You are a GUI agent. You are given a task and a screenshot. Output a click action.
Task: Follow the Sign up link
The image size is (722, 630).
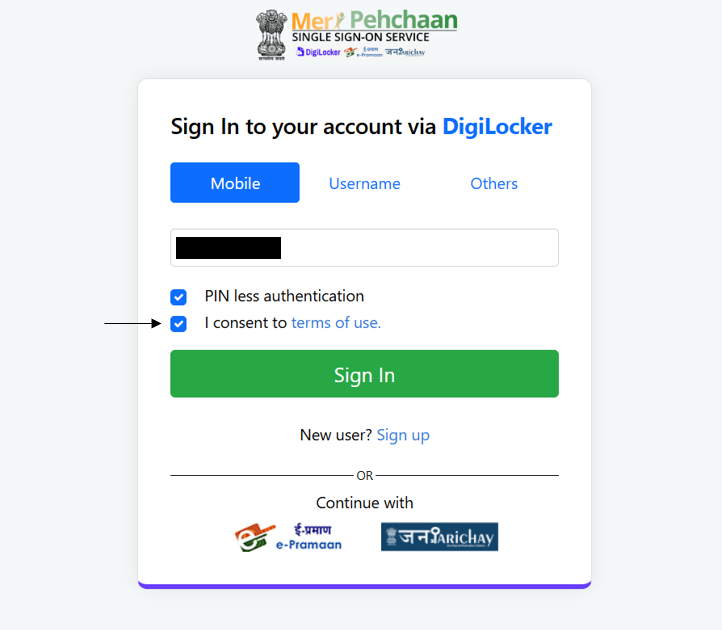[403, 435]
